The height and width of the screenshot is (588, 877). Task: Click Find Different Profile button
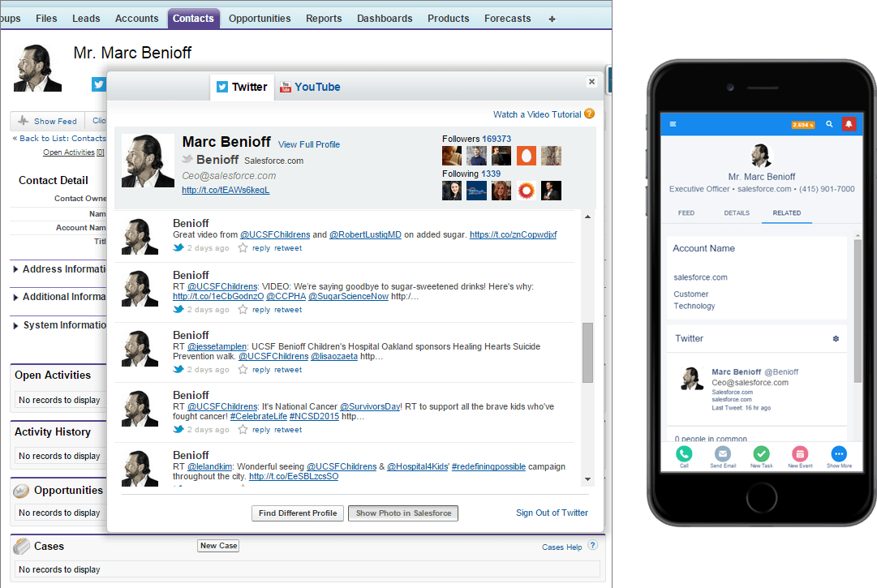298,513
